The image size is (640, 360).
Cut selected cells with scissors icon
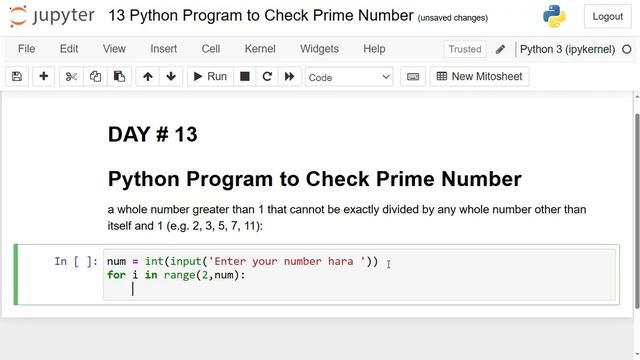click(71, 76)
